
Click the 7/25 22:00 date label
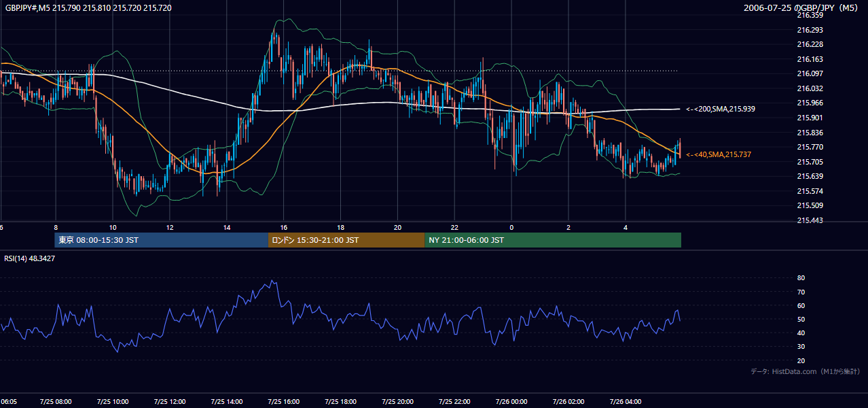click(x=455, y=402)
